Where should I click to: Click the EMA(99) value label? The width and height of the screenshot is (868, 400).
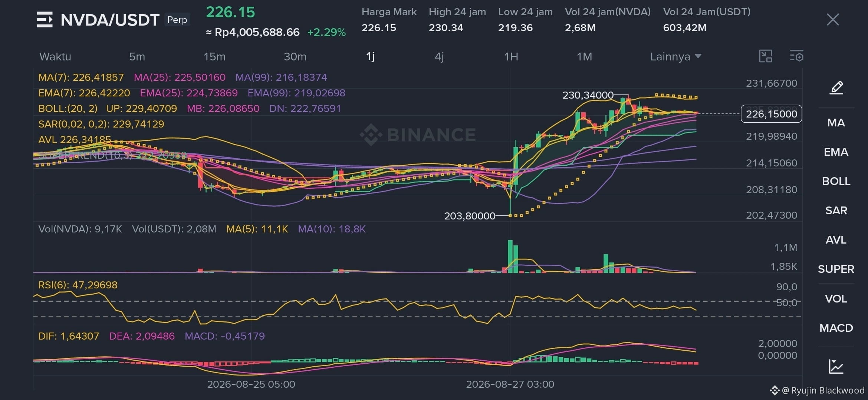click(x=296, y=93)
